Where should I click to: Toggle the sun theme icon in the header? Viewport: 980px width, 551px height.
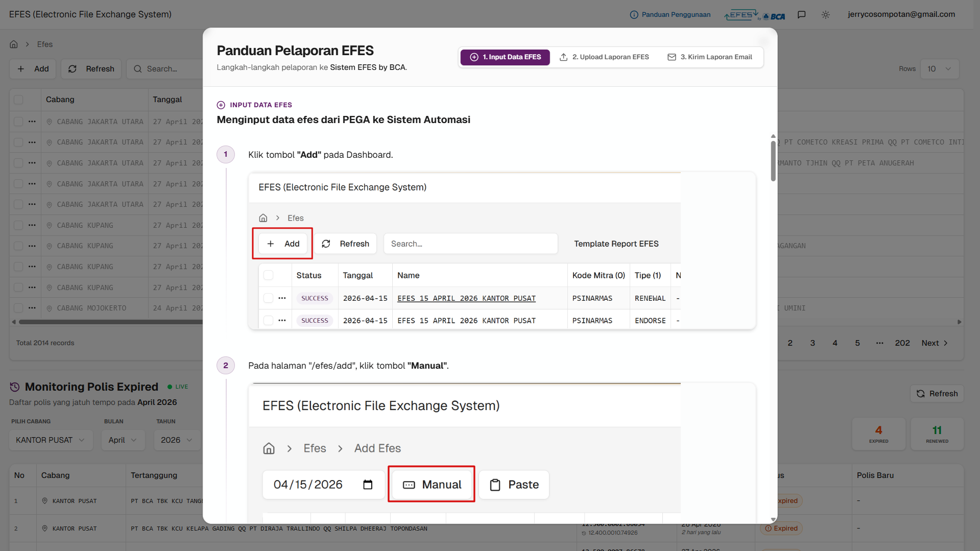click(x=826, y=15)
